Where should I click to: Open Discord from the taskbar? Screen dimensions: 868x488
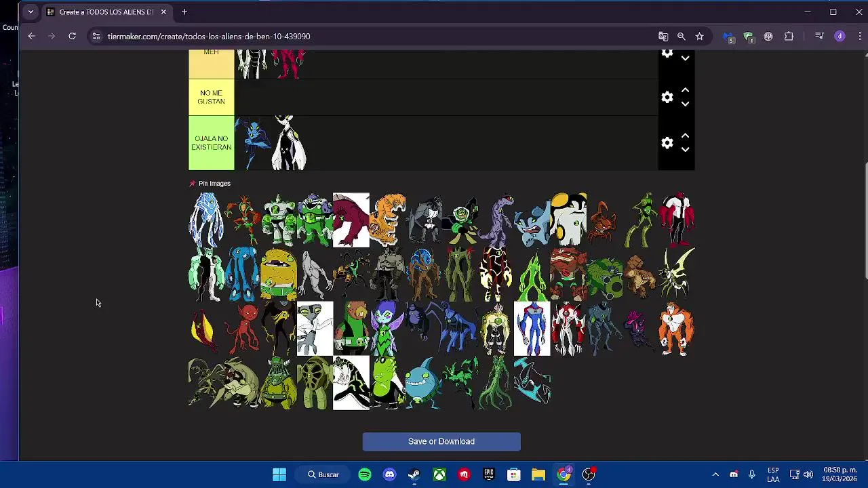pos(389,474)
